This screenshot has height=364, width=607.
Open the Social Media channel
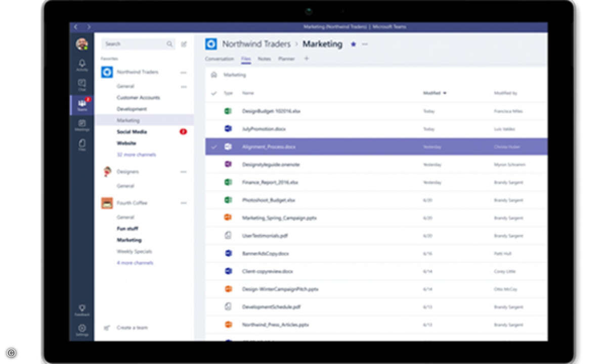pyautogui.click(x=132, y=132)
